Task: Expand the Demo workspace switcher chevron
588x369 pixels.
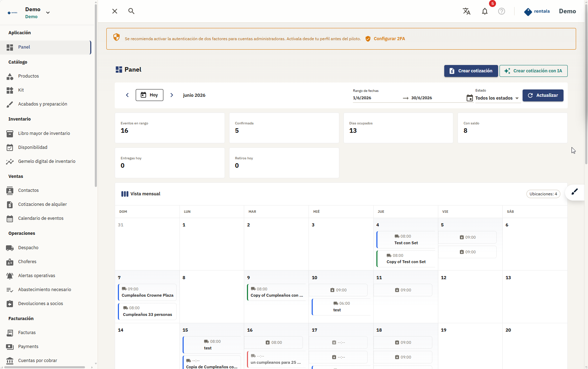Action: [48, 13]
